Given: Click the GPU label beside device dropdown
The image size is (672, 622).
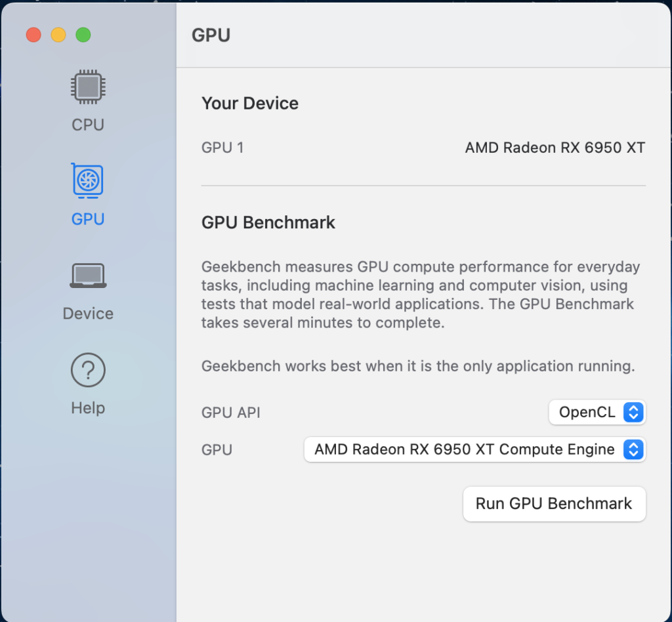Looking at the screenshot, I should pyautogui.click(x=217, y=450).
